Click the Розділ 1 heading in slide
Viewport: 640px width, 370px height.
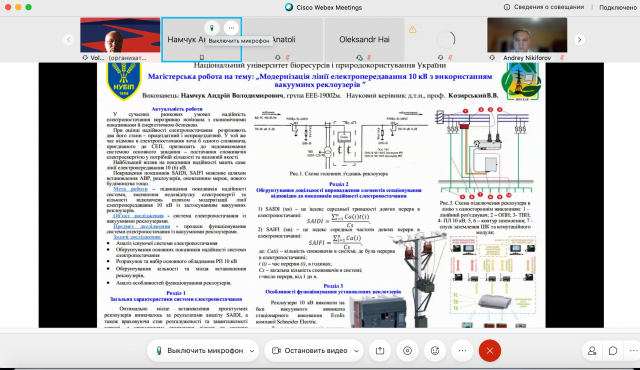(x=176, y=293)
